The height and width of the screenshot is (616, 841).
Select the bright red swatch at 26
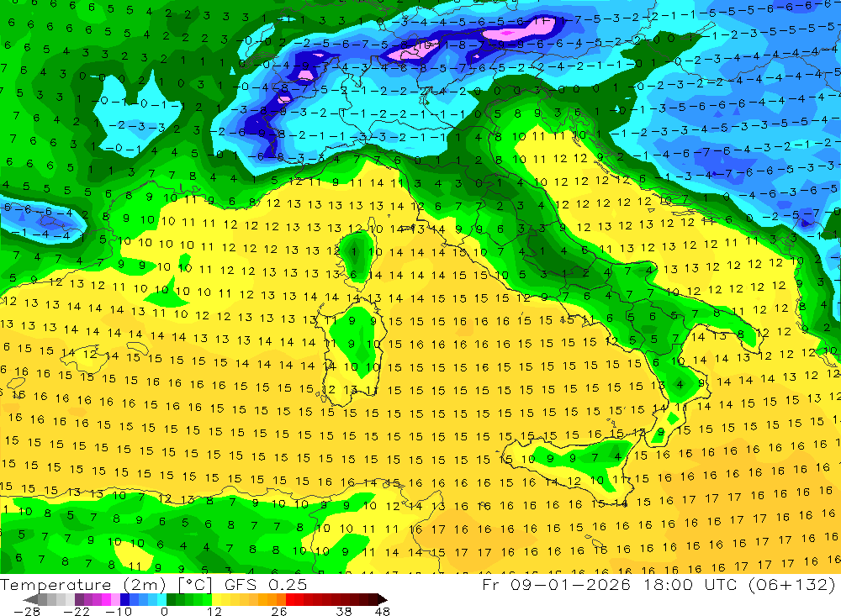tap(290, 599)
